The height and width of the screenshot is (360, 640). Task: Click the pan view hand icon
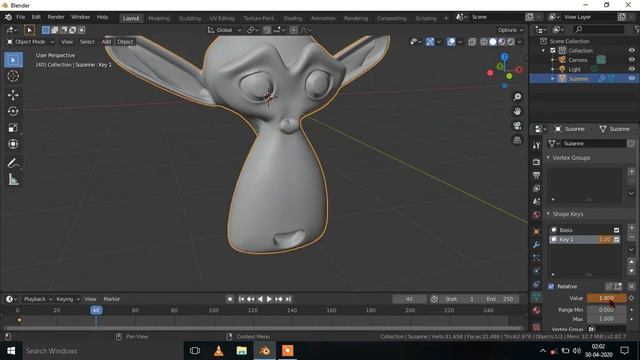pos(517,111)
